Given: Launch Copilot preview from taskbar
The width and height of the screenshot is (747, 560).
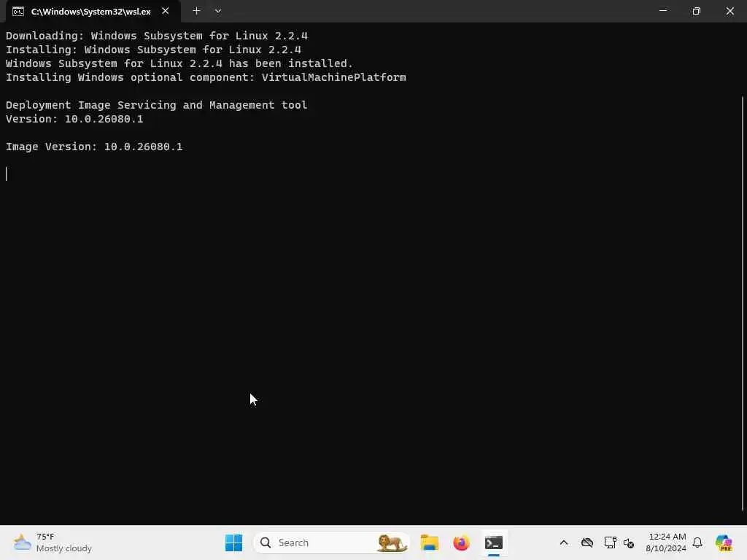Looking at the screenshot, I should (724, 542).
